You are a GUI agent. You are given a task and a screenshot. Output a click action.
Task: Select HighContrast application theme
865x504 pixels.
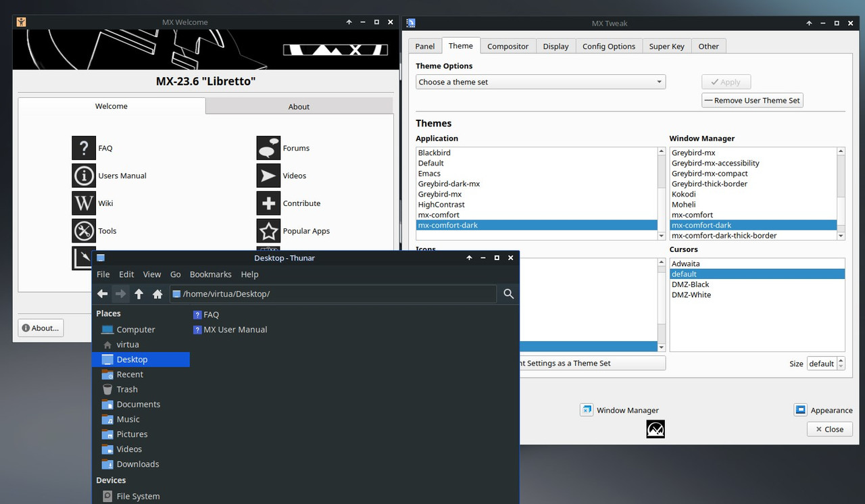[x=537, y=204]
